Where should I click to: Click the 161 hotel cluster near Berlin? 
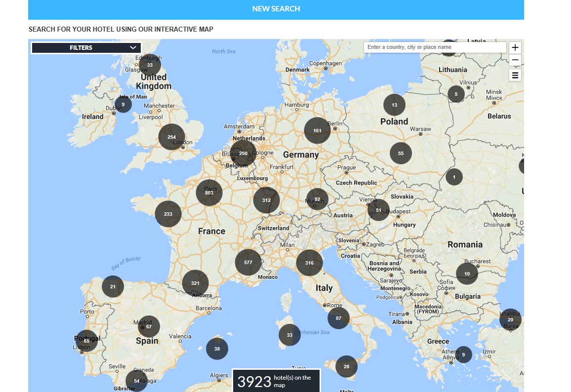click(x=317, y=131)
